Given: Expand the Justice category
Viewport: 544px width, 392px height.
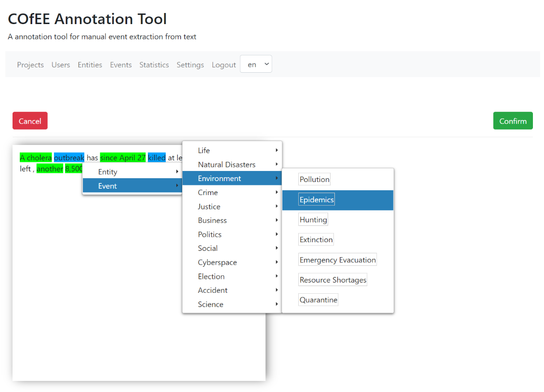Looking at the screenshot, I should (232, 206).
